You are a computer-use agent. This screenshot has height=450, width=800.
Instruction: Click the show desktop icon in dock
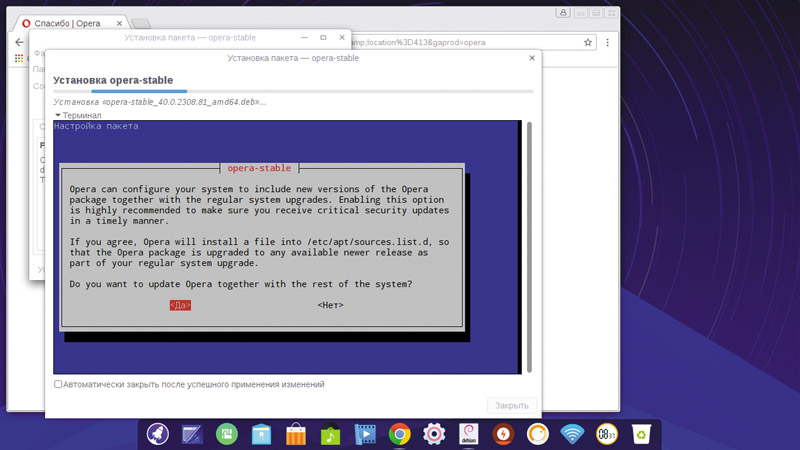pos(192,435)
